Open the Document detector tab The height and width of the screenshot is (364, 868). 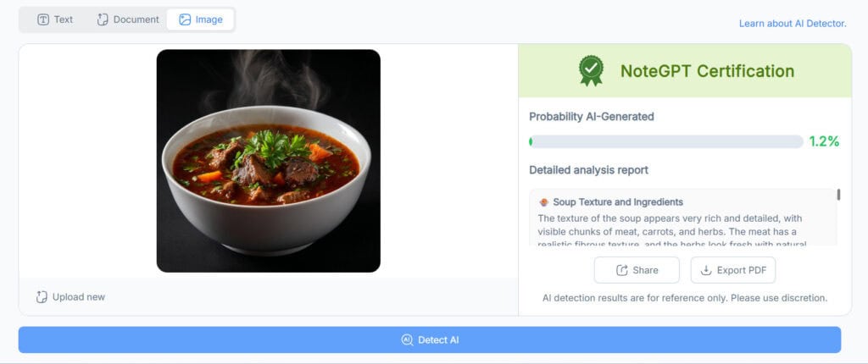click(x=128, y=19)
